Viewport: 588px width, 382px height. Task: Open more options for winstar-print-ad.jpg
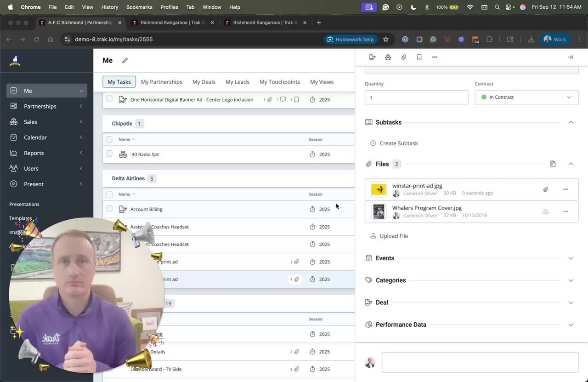click(565, 189)
